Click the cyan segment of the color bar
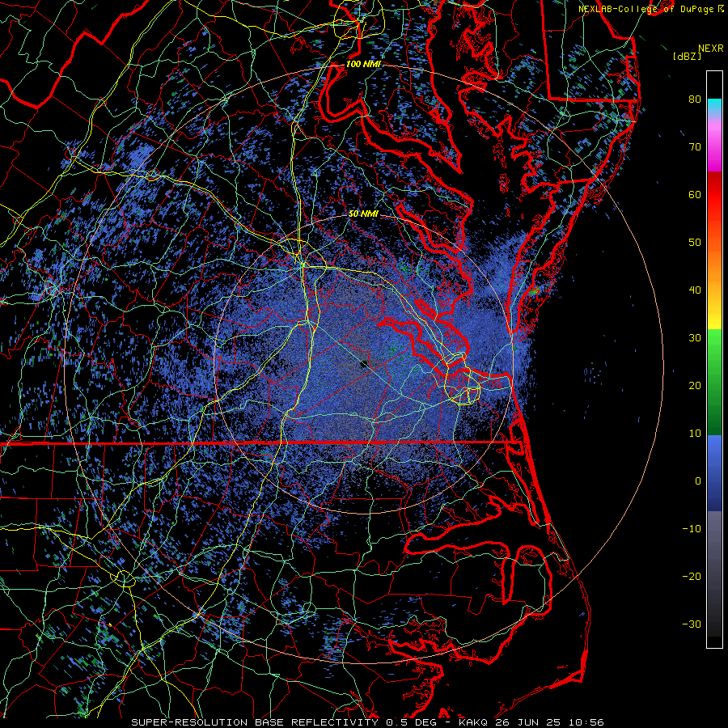The width and height of the screenshot is (728, 728). click(714, 107)
